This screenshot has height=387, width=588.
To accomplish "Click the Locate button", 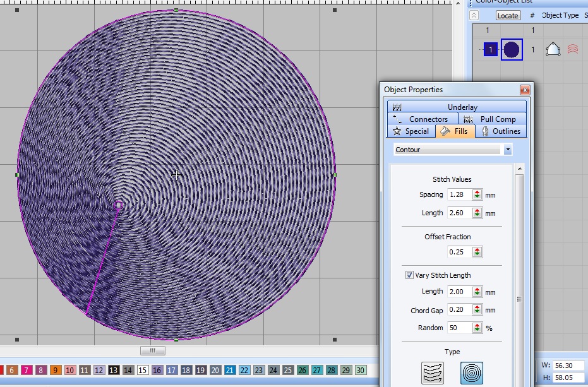I will click(x=508, y=15).
